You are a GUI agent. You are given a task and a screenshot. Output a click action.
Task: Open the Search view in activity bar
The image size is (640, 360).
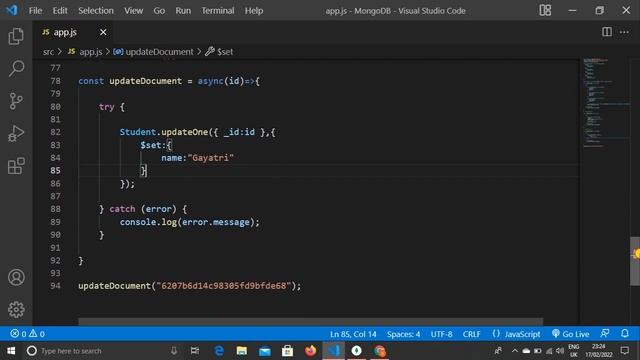[x=16, y=68]
